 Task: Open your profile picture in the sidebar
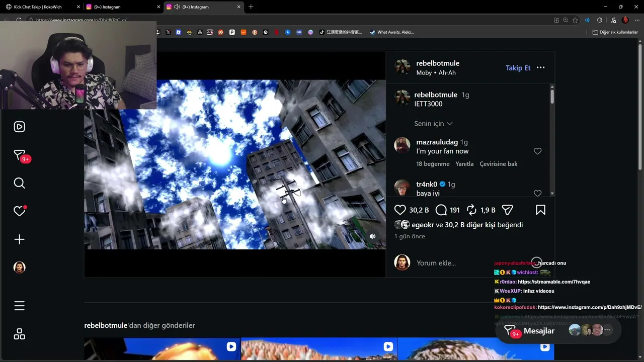[x=19, y=267]
